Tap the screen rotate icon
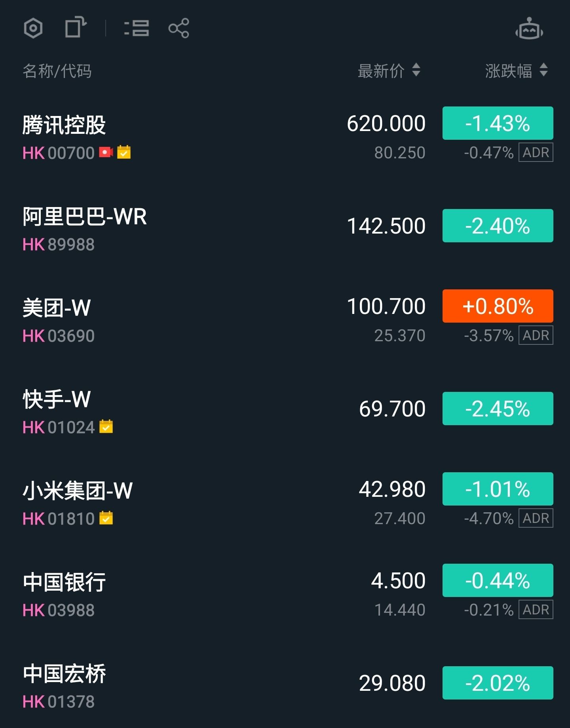570x728 pixels. [76, 28]
